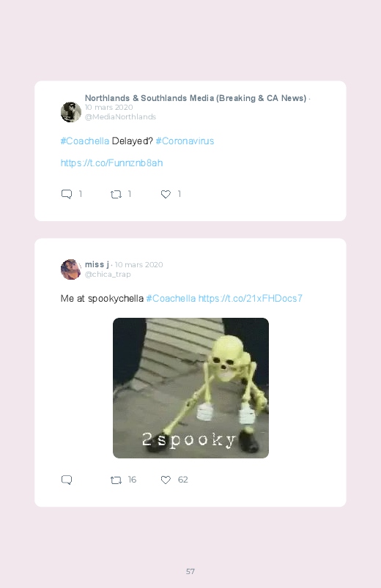Like the Northlands & Southlands Media tweet
The image size is (381, 588).
pos(166,194)
